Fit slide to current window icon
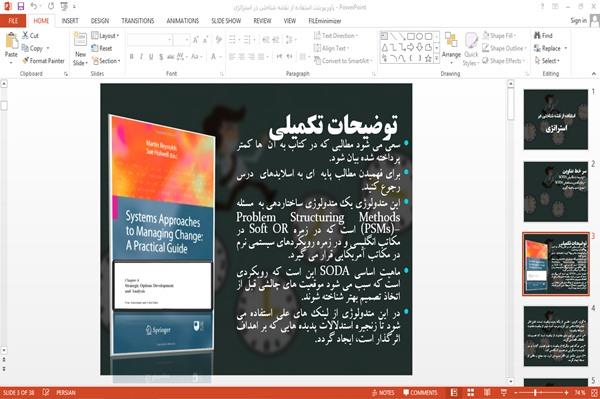 tap(594, 392)
